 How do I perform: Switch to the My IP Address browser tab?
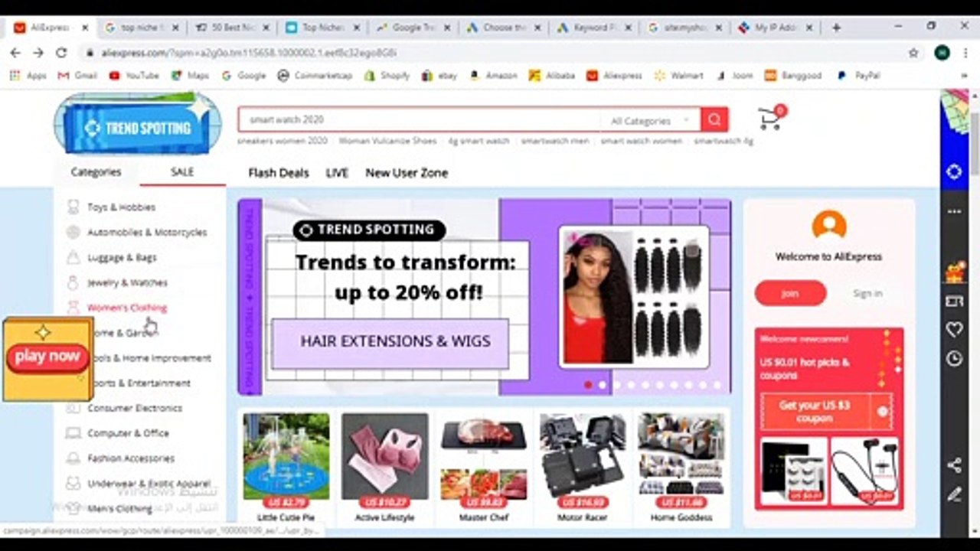point(776,28)
